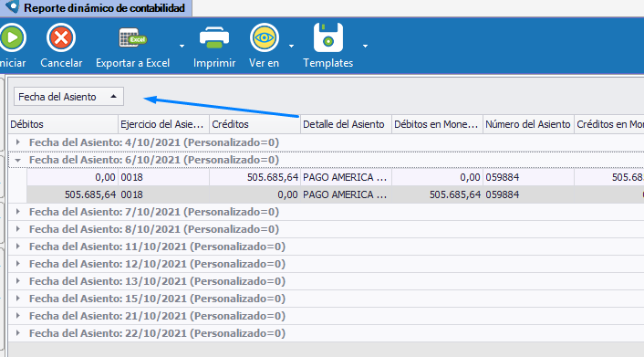Click the Imprimir printer icon

pos(214,37)
